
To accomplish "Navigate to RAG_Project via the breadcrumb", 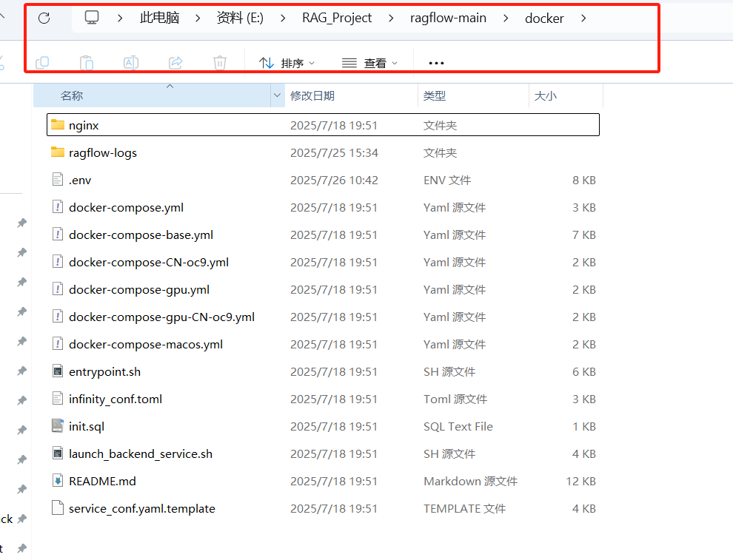I will coord(337,18).
